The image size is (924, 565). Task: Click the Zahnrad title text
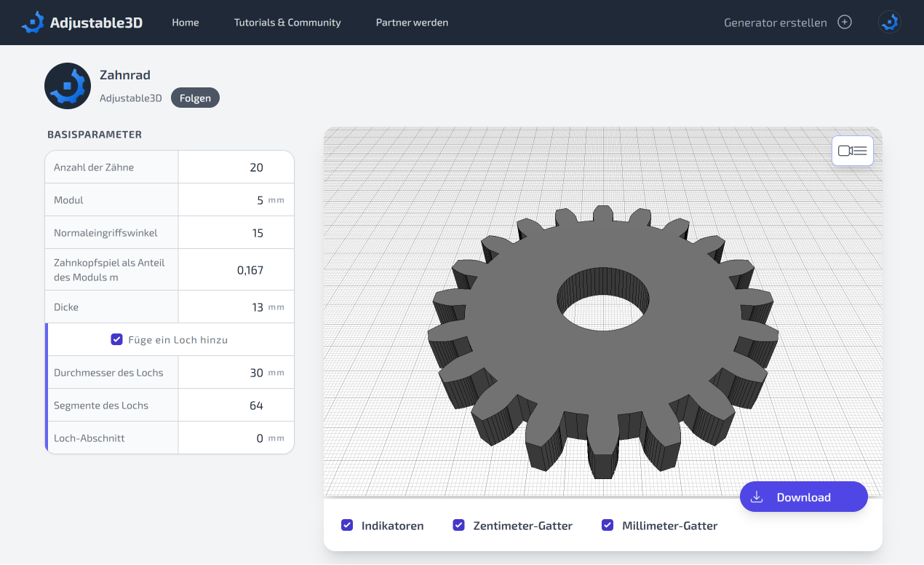[125, 75]
